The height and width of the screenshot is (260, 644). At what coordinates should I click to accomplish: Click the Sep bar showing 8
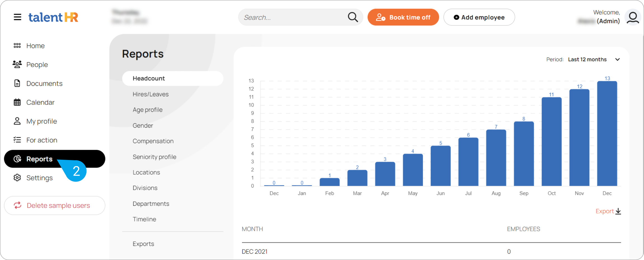(524, 154)
